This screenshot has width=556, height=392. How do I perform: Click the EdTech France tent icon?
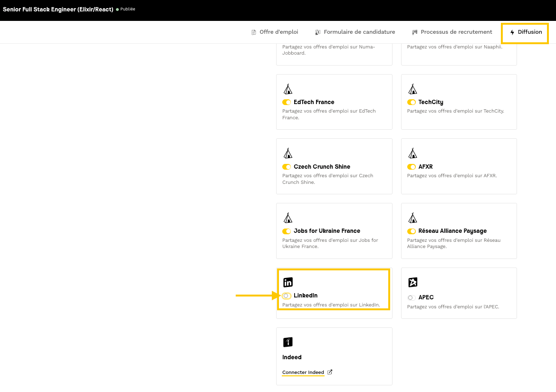coord(288,89)
